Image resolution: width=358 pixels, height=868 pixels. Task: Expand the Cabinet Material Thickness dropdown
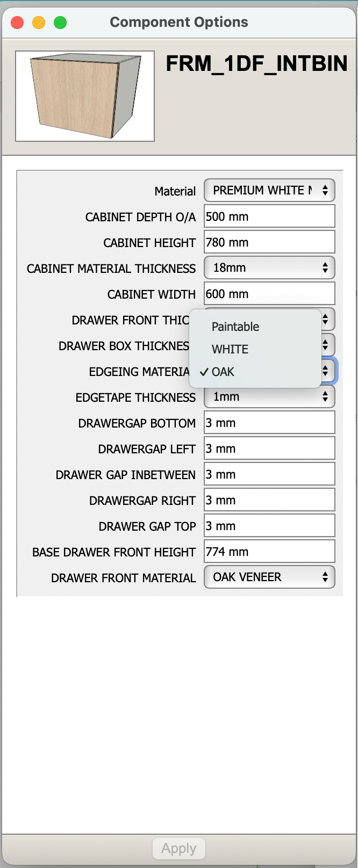click(x=269, y=267)
